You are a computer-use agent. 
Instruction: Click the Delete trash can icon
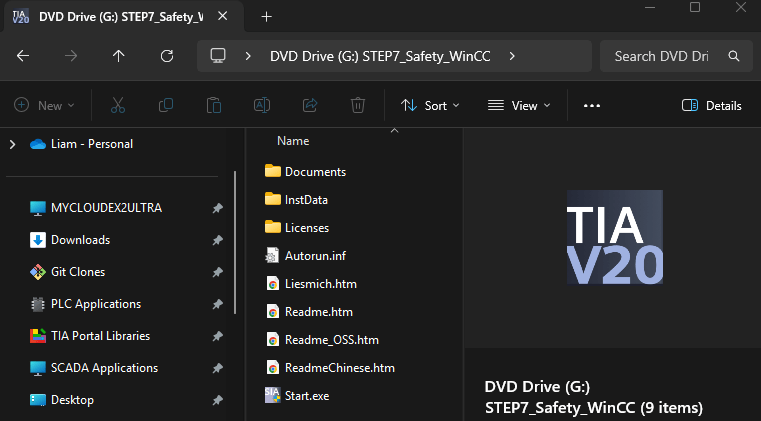(358, 105)
